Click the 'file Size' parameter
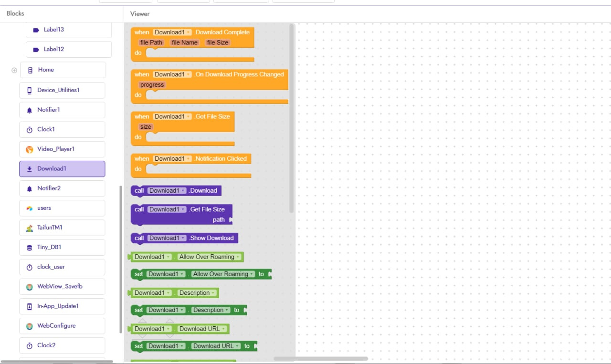This screenshot has height=364, width=611. point(218,42)
